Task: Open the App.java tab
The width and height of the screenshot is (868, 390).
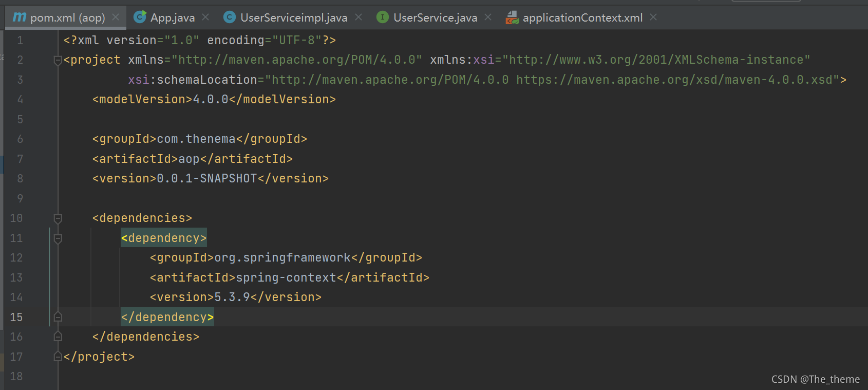Action: [x=173, y=17]
